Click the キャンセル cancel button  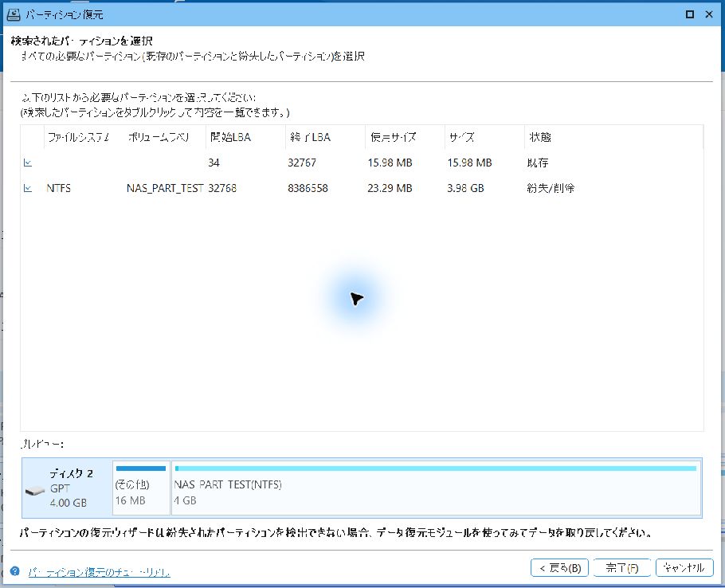point(684,567)
